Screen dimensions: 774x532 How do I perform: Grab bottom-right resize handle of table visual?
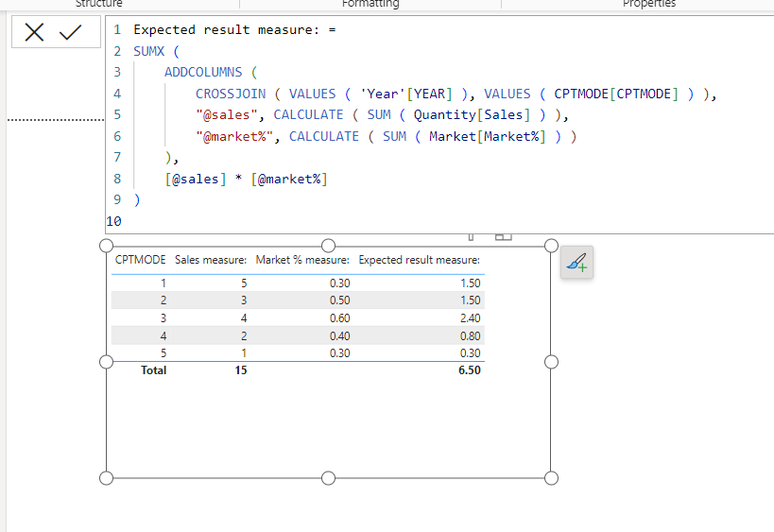(551, 478)
